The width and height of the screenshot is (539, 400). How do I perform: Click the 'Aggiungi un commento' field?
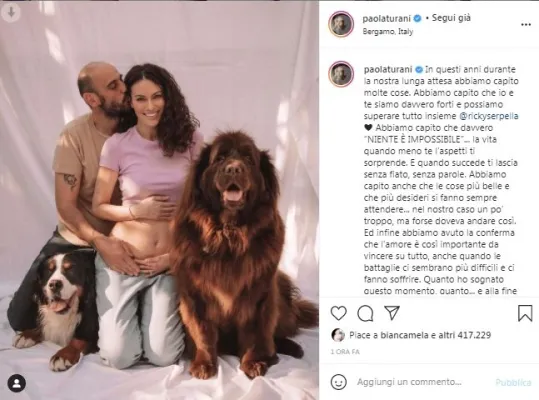(409, 382)
